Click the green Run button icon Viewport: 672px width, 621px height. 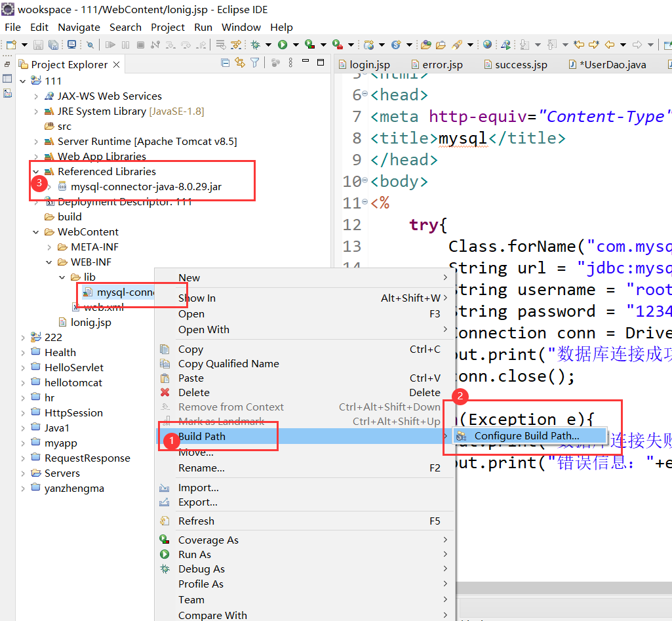[x=283, y=45]
